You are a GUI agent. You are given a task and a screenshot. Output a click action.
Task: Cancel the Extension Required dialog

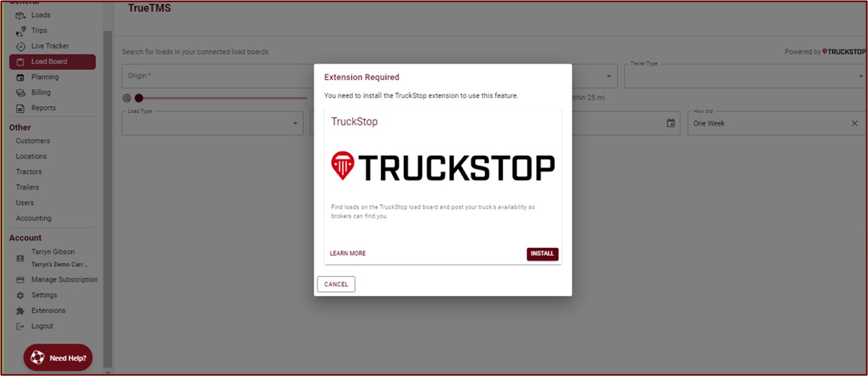pyautogui.click(x=336, y=284)
